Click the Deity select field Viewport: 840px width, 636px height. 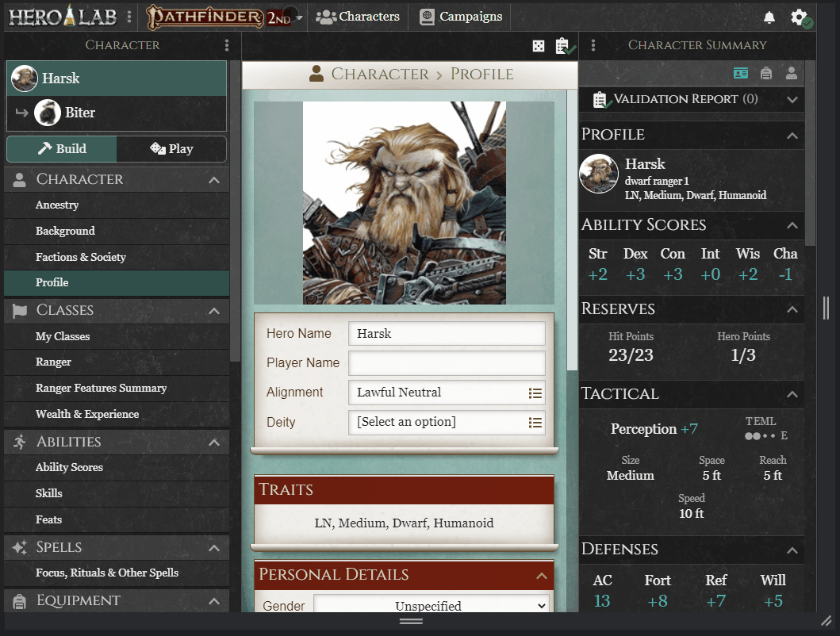click(447, 422)
